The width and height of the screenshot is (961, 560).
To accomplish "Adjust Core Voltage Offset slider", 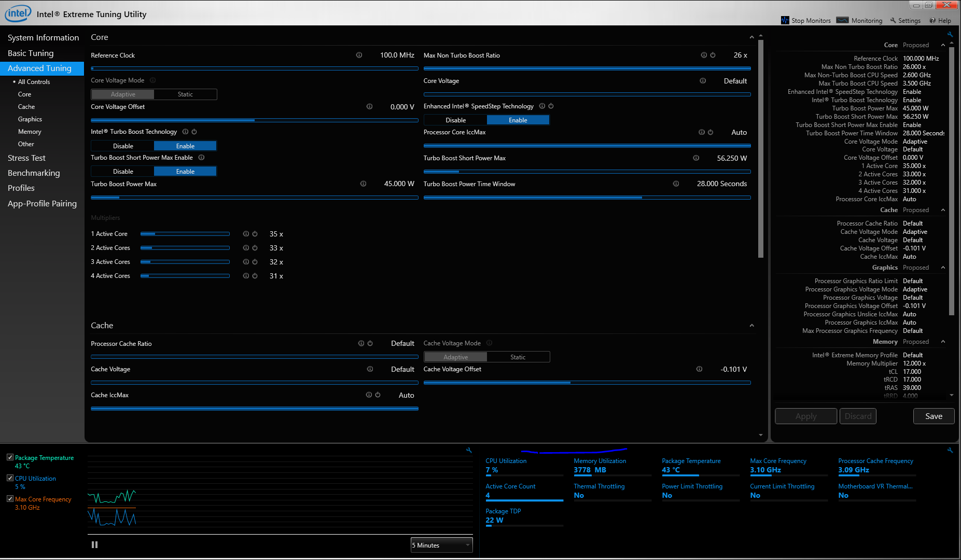I will tap(255, 120).
